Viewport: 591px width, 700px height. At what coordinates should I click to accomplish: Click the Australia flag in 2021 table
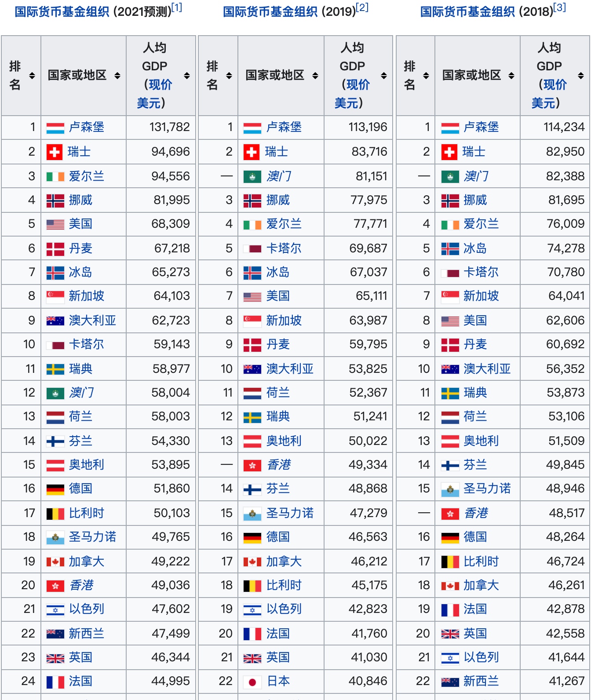[55, 321]
